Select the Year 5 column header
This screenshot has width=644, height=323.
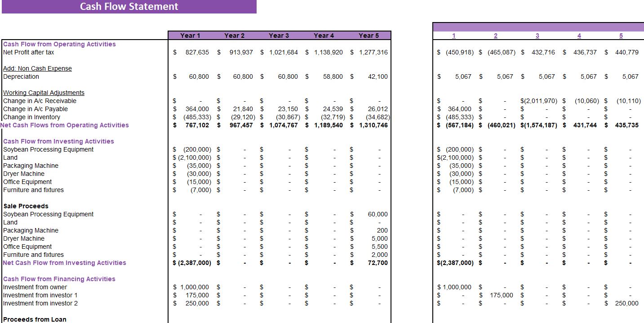point(368,36)
